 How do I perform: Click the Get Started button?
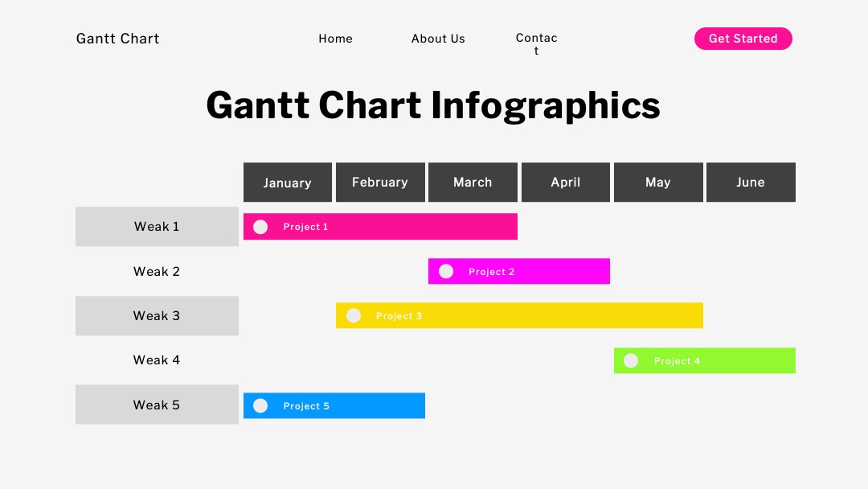(x=743, y=39)
